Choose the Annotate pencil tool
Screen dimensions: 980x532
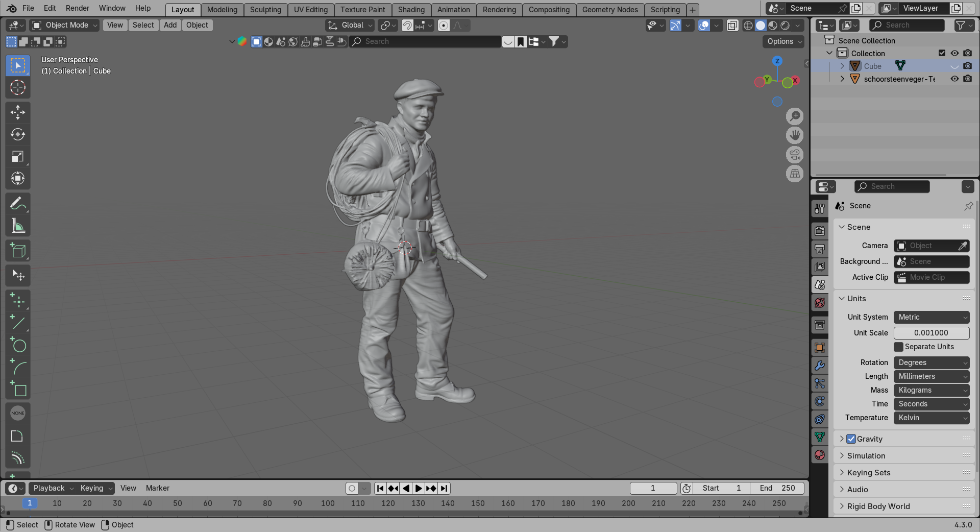pos(18,204)
